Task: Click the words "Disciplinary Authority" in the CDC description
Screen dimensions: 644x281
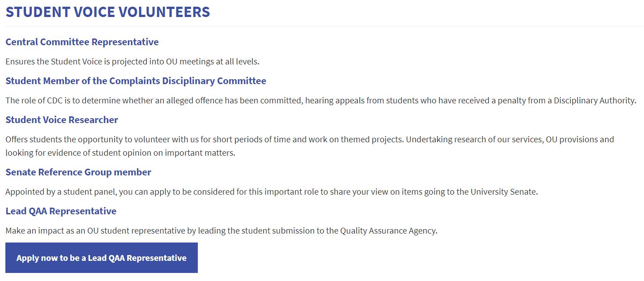Action: coord(594,101)
